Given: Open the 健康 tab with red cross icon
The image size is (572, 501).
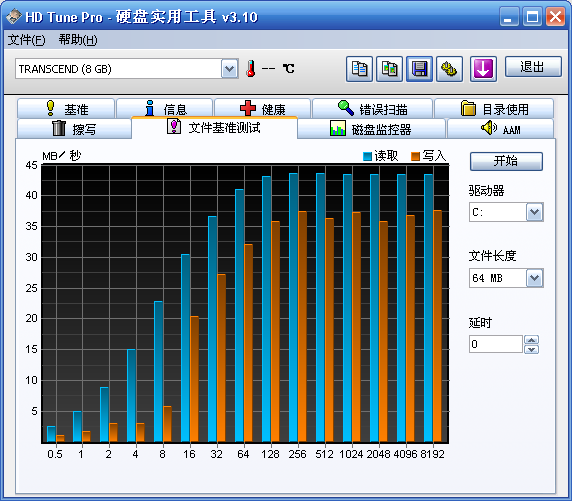Looking at the screenshot, I should [262, 108].
